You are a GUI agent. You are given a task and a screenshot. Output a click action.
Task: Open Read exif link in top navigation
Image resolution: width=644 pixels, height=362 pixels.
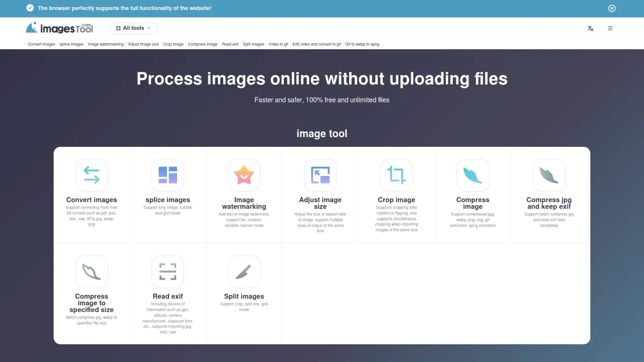point(230,44)
